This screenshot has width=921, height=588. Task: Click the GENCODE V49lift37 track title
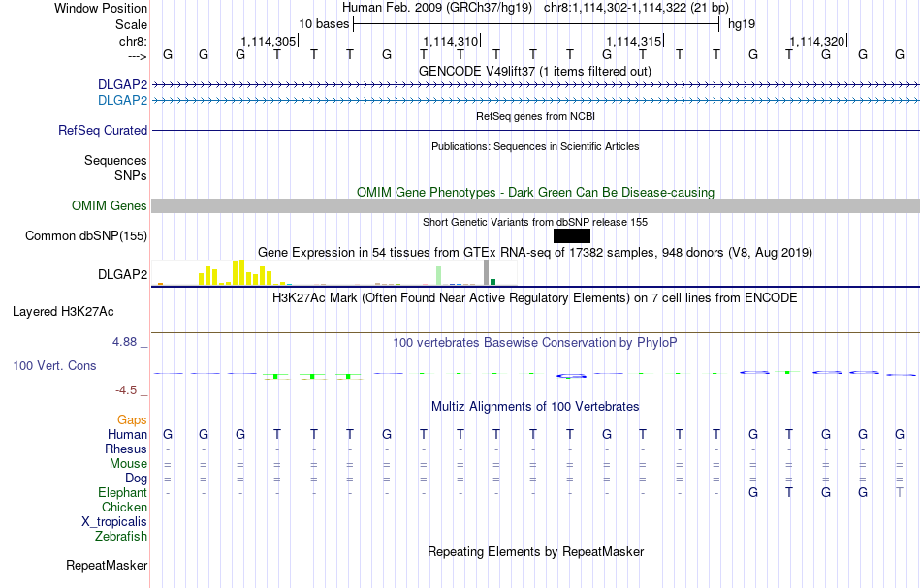coord(535,71)
